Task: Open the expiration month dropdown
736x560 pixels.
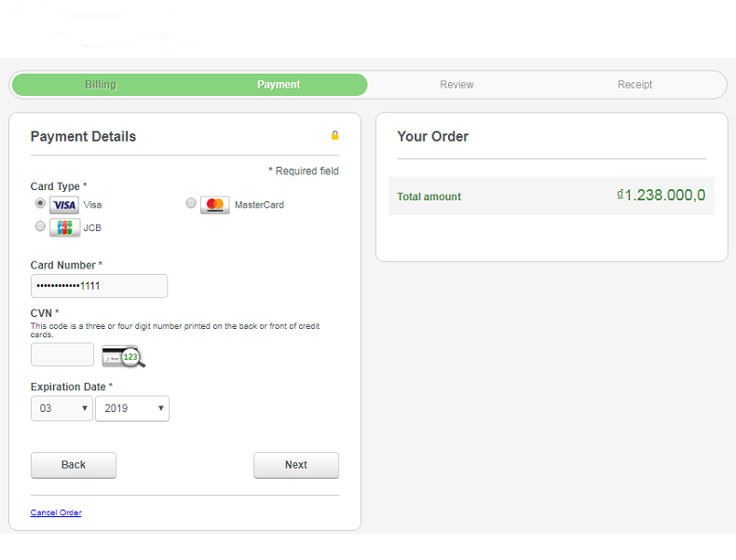Action: point(61,408)
